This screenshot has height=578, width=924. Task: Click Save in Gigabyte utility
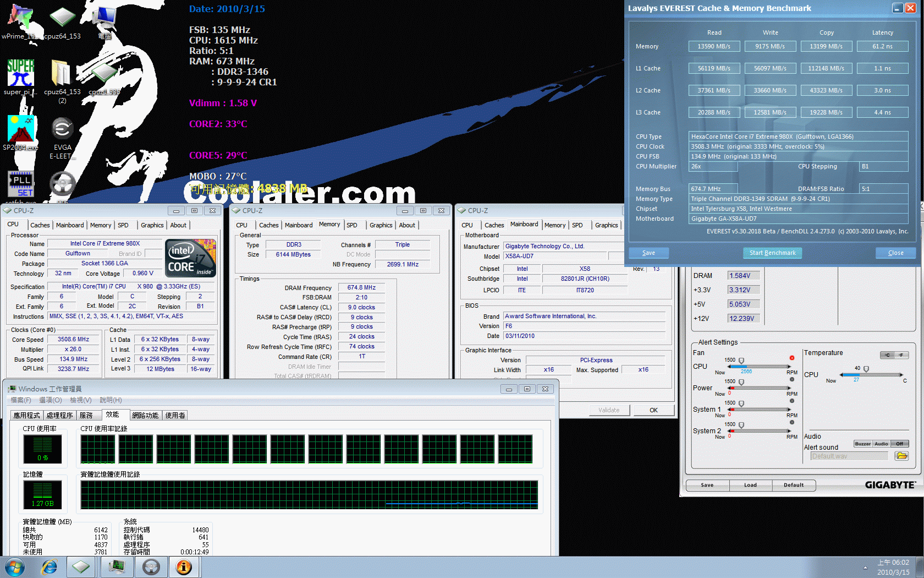[x=707, y=485]
